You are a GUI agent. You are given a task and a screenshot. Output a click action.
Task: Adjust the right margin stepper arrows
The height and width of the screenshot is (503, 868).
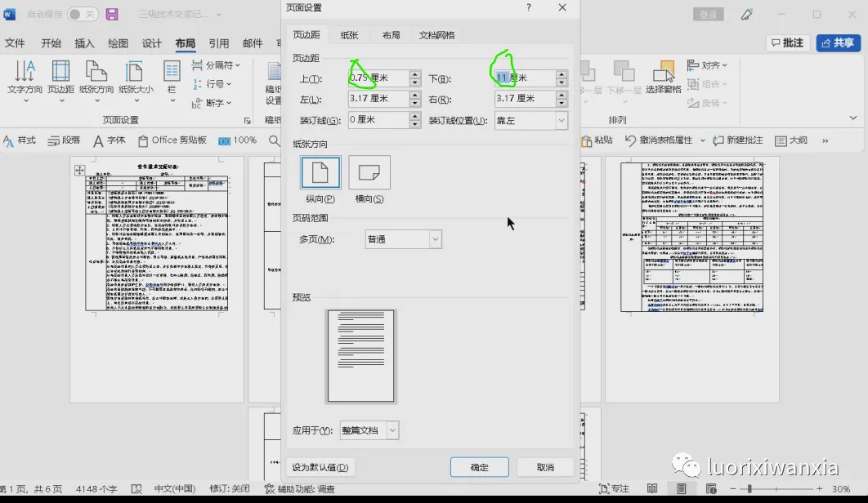[562, 99]
